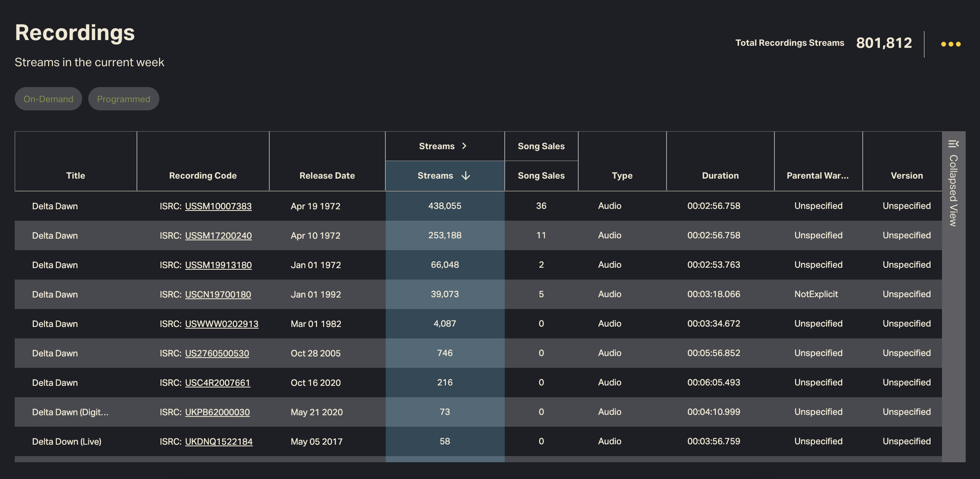Open the three-dot more options menu

[x=951, y=44]
